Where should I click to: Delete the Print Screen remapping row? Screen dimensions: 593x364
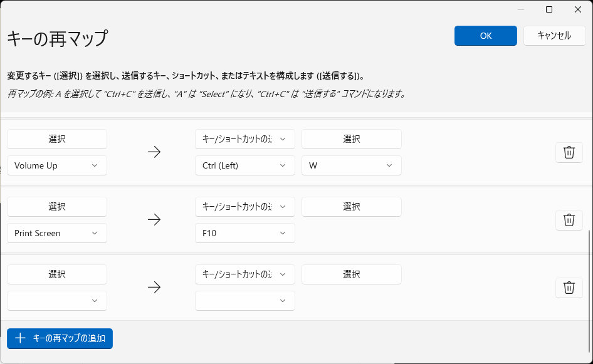pos(569,220)
